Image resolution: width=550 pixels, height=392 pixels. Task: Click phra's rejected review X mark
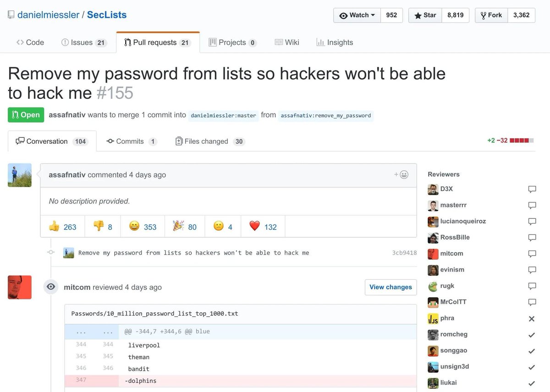(532, 319)
